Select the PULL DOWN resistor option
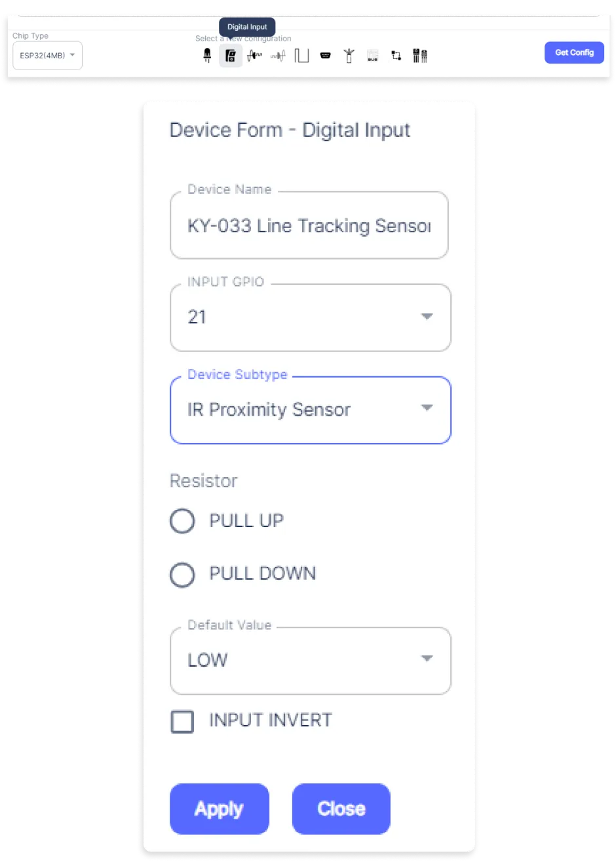Image resolution: width=616 pixels, height=862 pixels. tap(182, 575)
